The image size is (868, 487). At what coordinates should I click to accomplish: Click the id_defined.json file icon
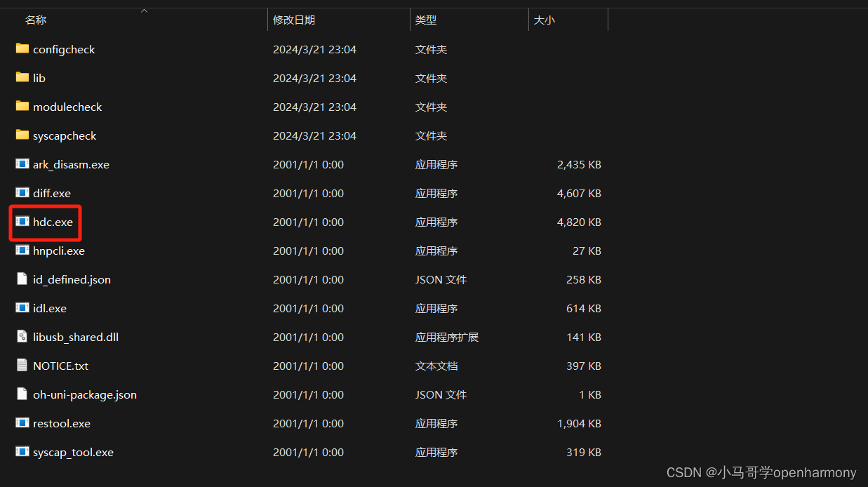click(x=22, y=279)
